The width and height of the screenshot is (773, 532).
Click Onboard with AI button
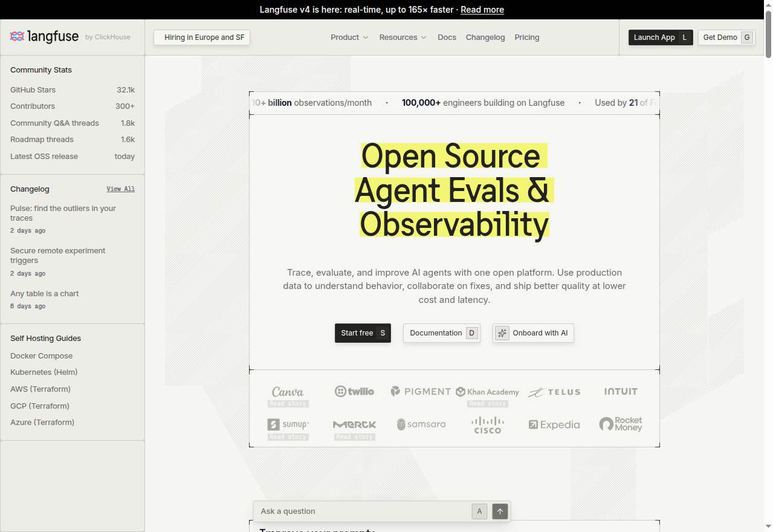click(533, 333)
